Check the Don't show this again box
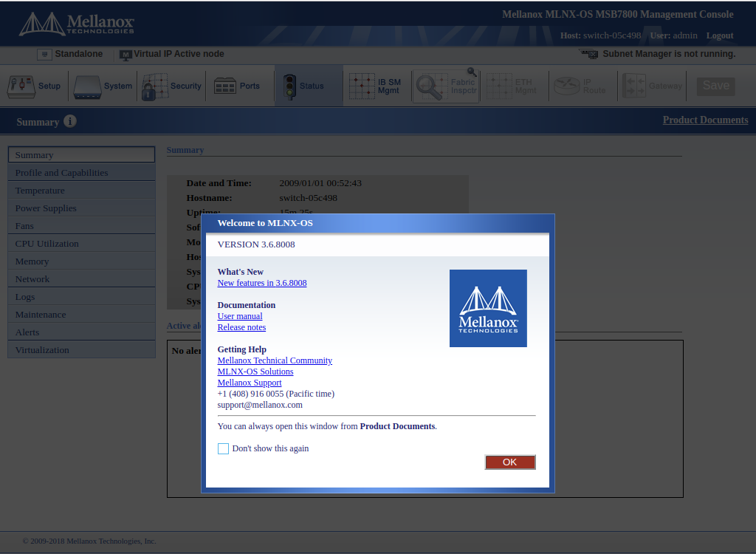This screenshot has width=756, height=554. click(x=223, y=449)
